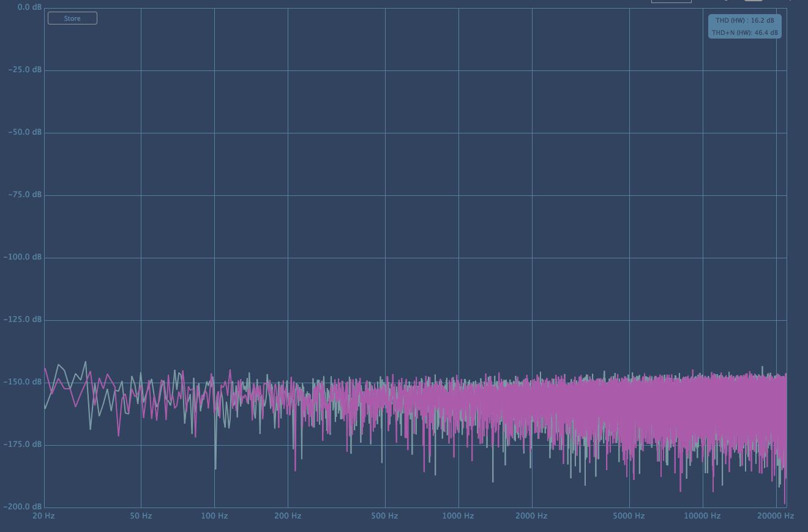The width and height of the screenshot is (808, 532).
Task: Click the −200.0 dB axis label
Action: coord(23,506)
